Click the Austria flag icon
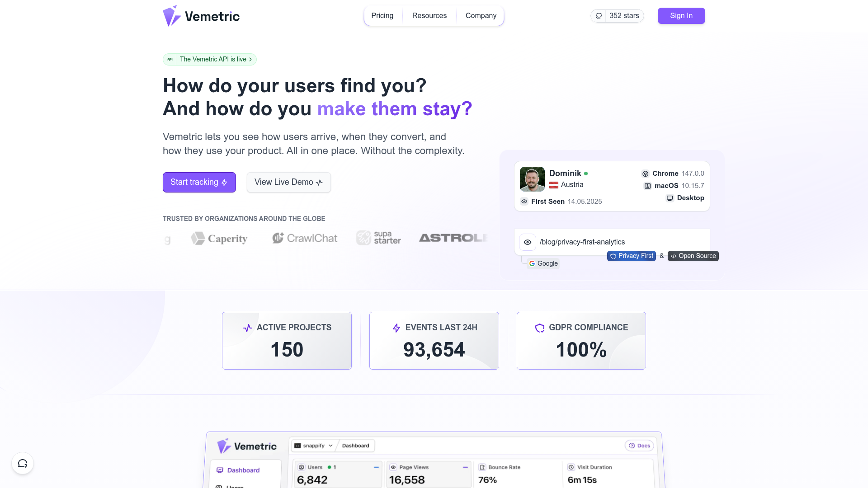 pyautogui.click(x=554, y=185)
